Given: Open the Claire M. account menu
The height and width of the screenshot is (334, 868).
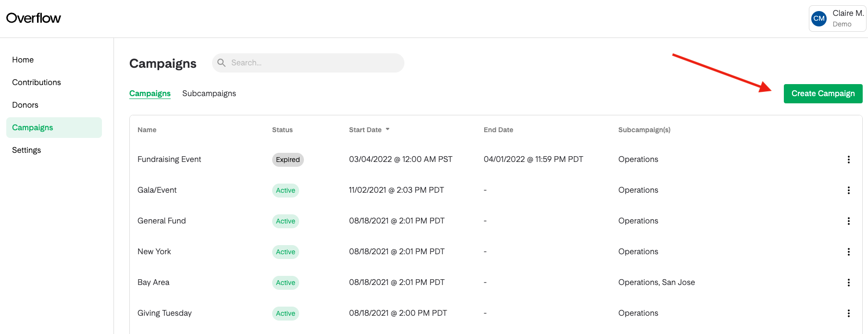Looking at the screenshot, I should (x=838, y=18).
